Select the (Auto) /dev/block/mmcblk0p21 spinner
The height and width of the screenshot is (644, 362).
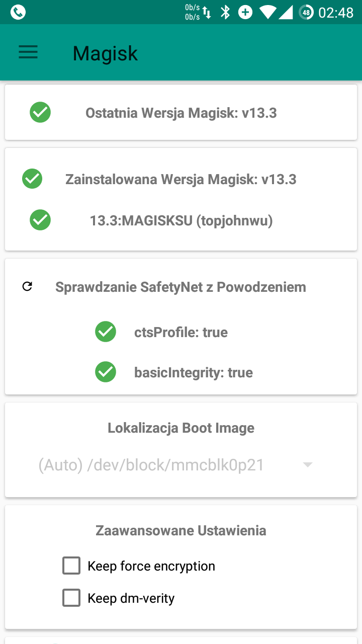[x=151, y=465]
